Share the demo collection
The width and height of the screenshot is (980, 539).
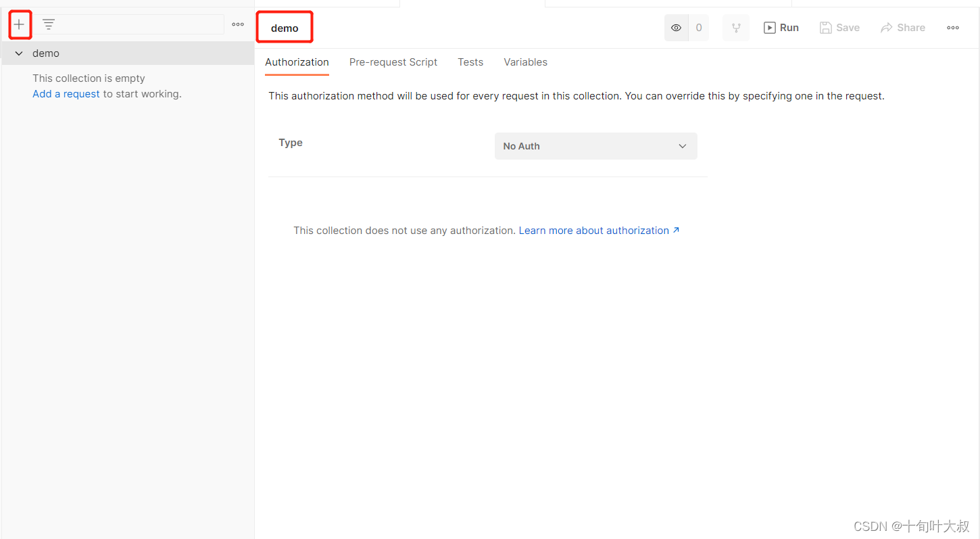click(903, 28)
